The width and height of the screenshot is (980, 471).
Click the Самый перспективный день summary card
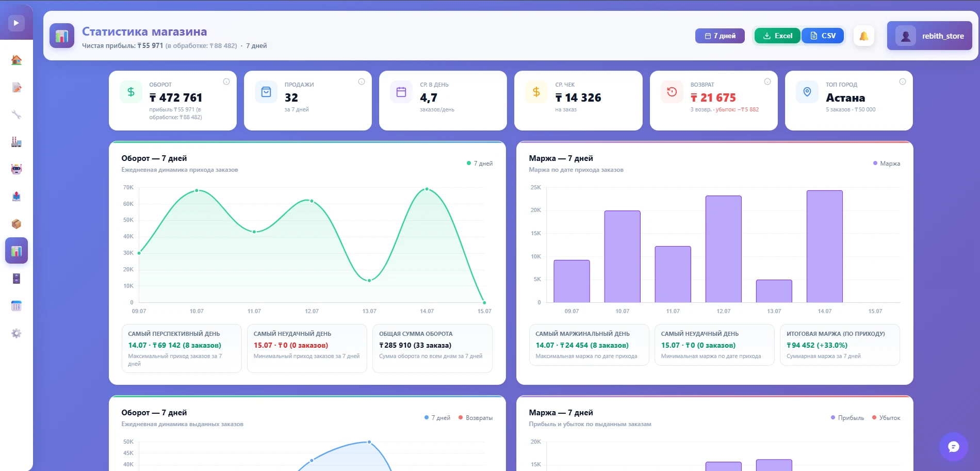[182, 348]
